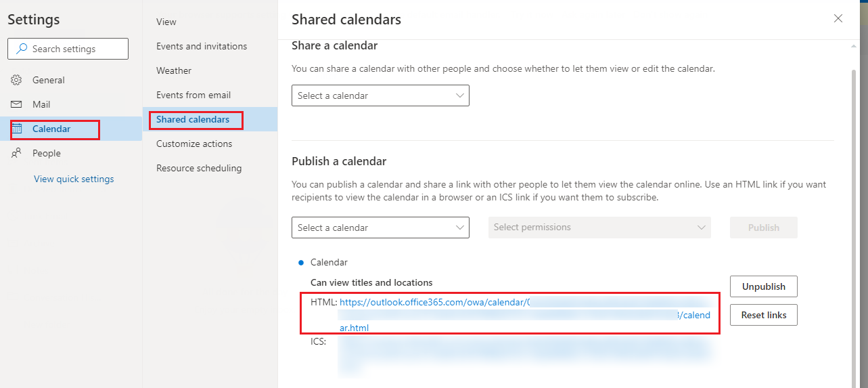This screenshot has height=388, width=868.
Task: Open Events from email settings
Action: pyautogui.click(x=193, y=95)
